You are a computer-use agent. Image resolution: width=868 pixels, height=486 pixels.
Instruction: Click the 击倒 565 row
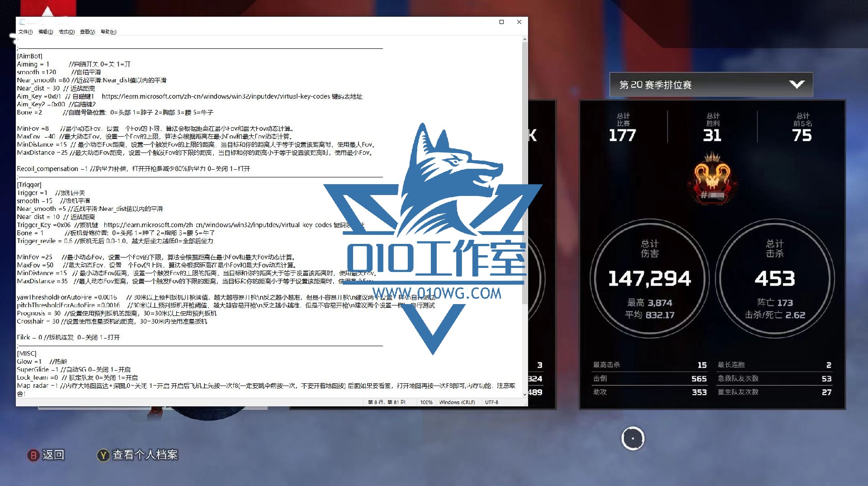click(650, 378)
